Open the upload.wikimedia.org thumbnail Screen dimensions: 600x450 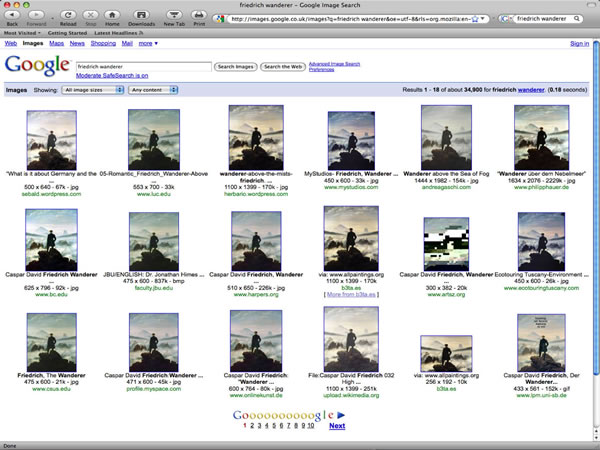point(351,339)
